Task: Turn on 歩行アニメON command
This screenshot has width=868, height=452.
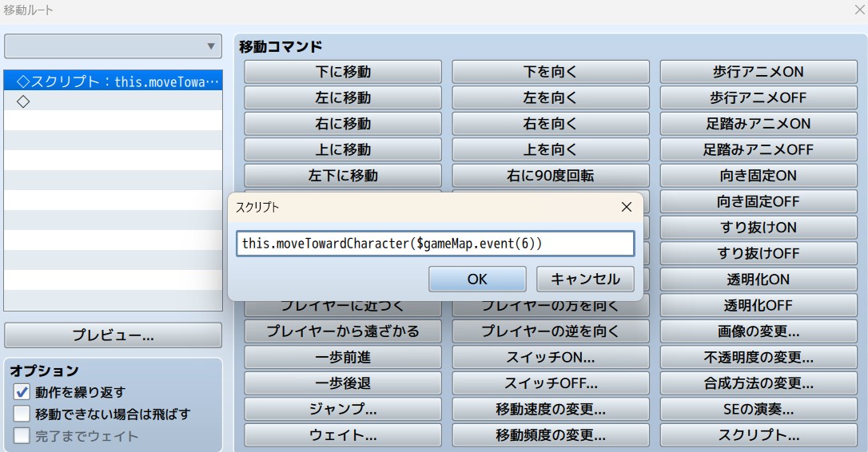Action: [759, 72]
